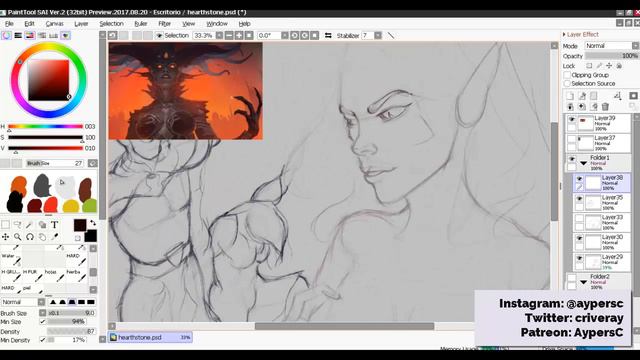This screenshot has width=640, height=360.
Task: Select the hierba brush preset
Action: pyautogui.click(x=76, y=276)
